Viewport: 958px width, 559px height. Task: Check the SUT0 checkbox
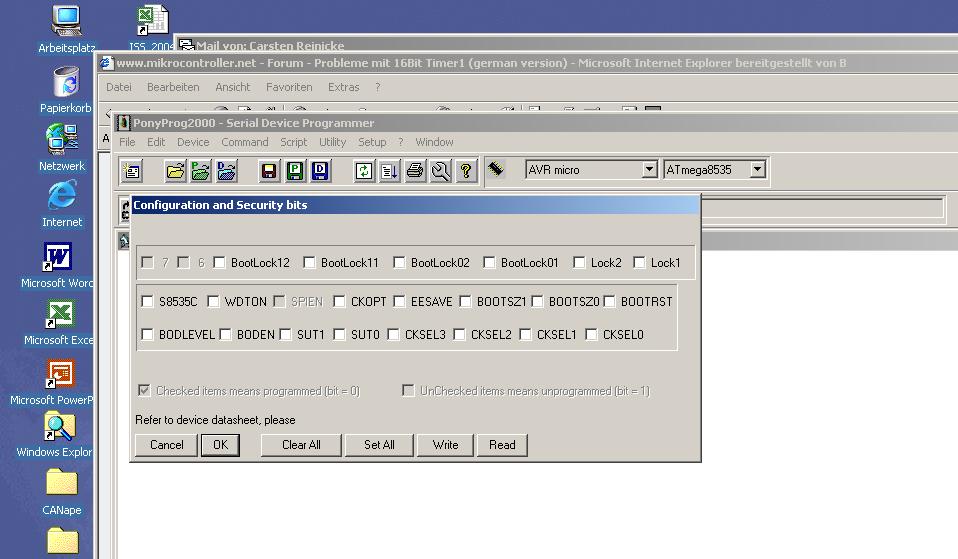tap(339, 334)
